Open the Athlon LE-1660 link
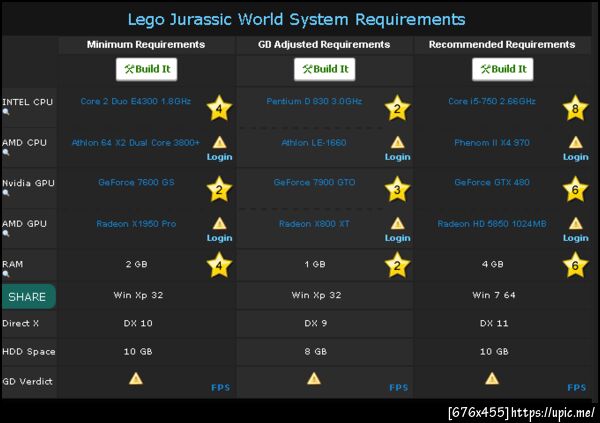This screenshot has width=600, height=423. 314,143
